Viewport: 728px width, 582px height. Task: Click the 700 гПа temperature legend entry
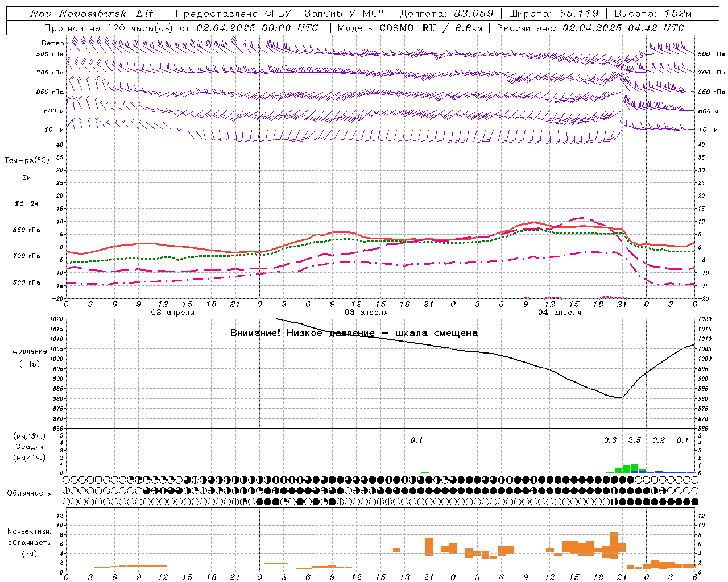pos(26,256)
